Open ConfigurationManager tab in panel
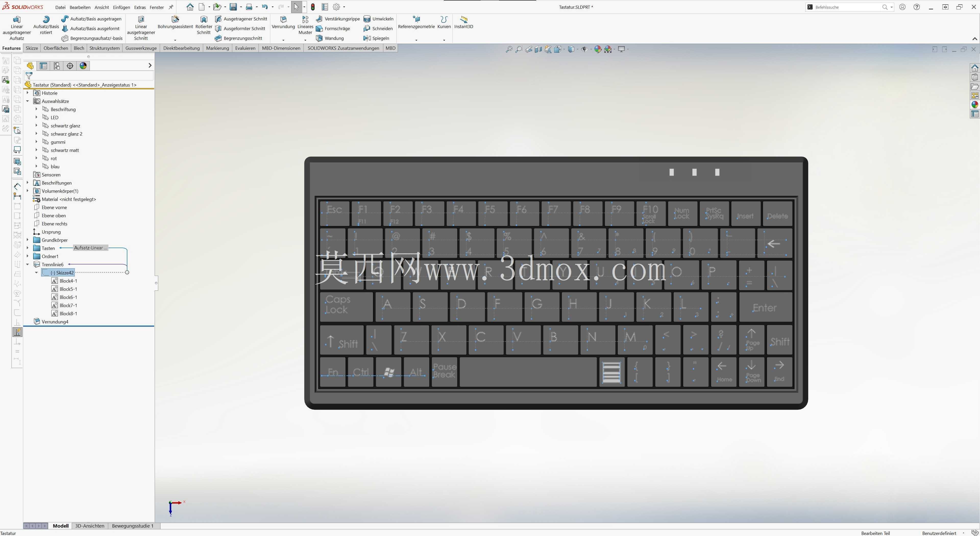This screenshot has height=536, width=980. [57, 66]
